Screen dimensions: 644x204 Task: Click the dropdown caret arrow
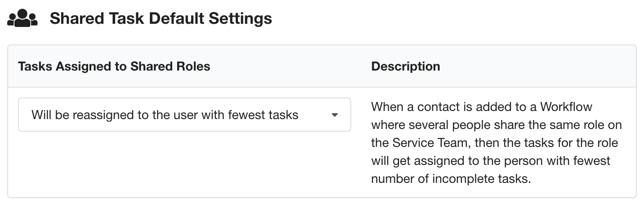pos(335,115)
